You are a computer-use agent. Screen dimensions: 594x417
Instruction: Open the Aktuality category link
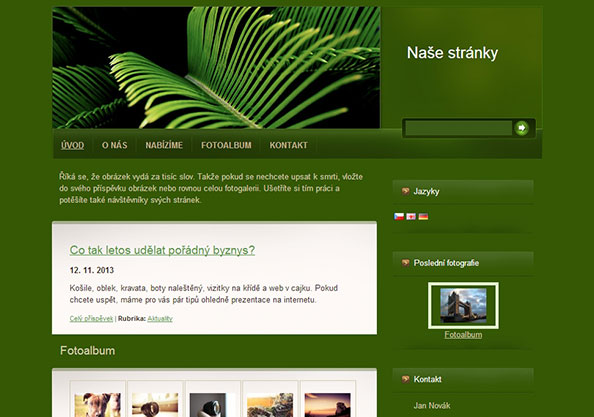tap(160, 319)
